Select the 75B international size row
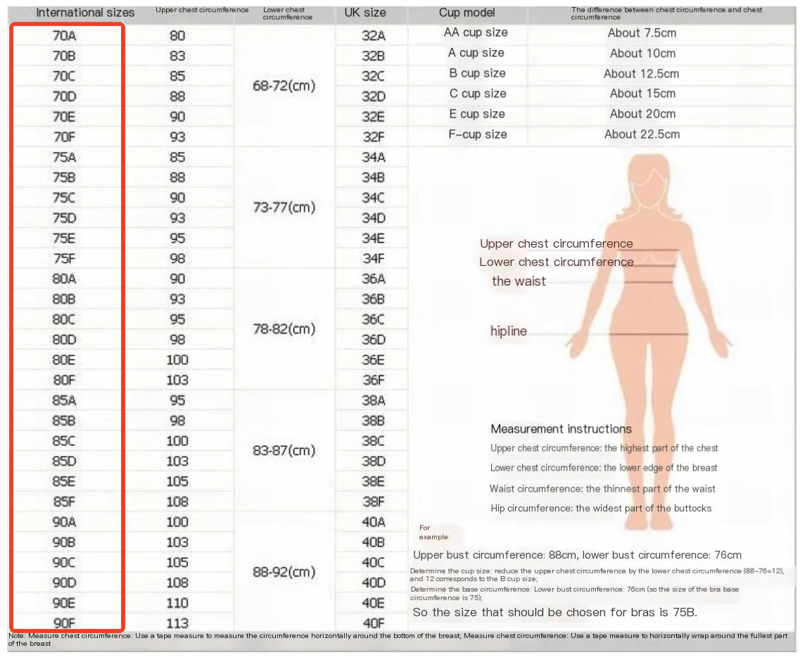Viewport: 812px width, 662px height. point(64,177)
